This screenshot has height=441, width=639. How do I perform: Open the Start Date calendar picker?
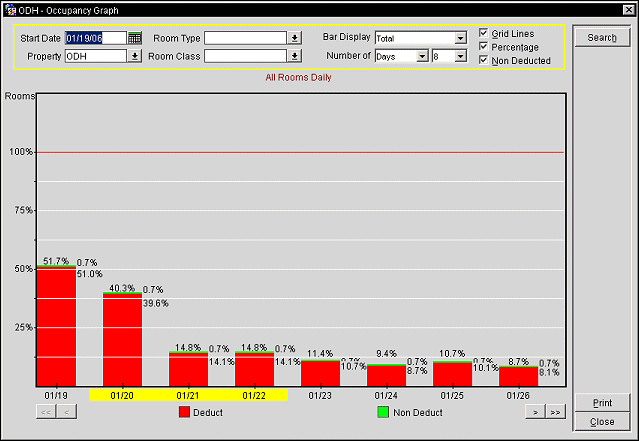click(x=135, y=38)
